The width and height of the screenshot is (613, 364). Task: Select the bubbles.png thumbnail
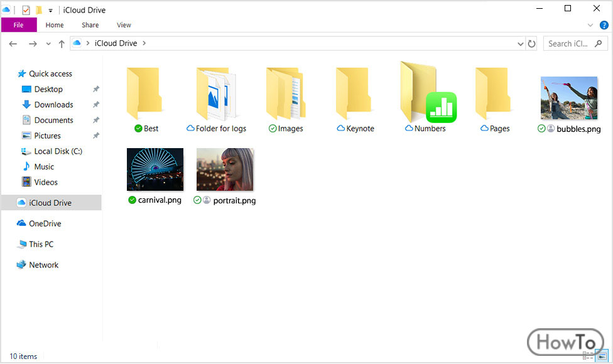coord(569,98)
